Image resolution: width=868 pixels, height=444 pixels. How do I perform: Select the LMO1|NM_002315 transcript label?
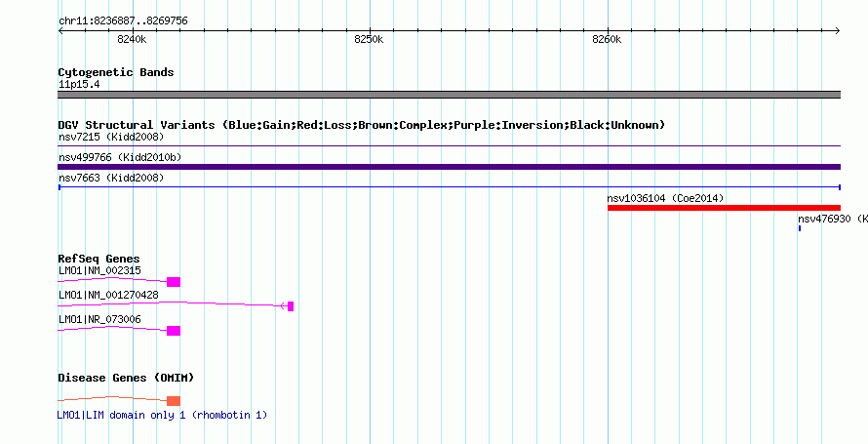(99, 270)
